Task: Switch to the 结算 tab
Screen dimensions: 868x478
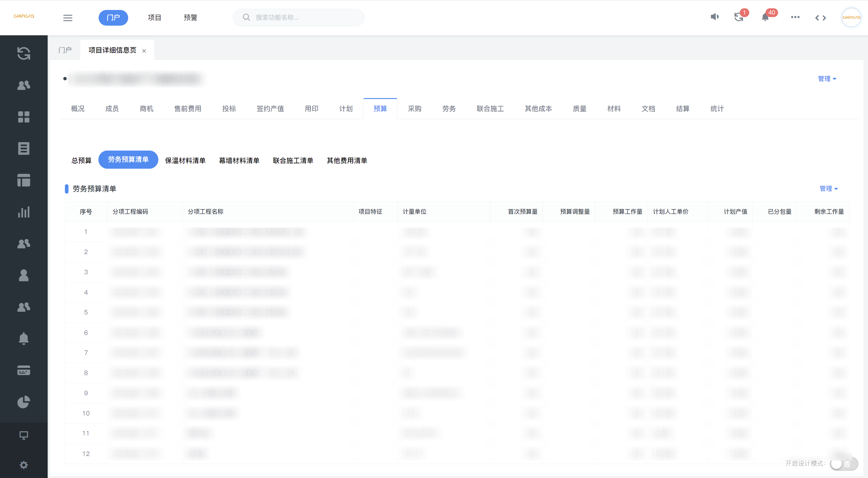Action: [682, 109]
